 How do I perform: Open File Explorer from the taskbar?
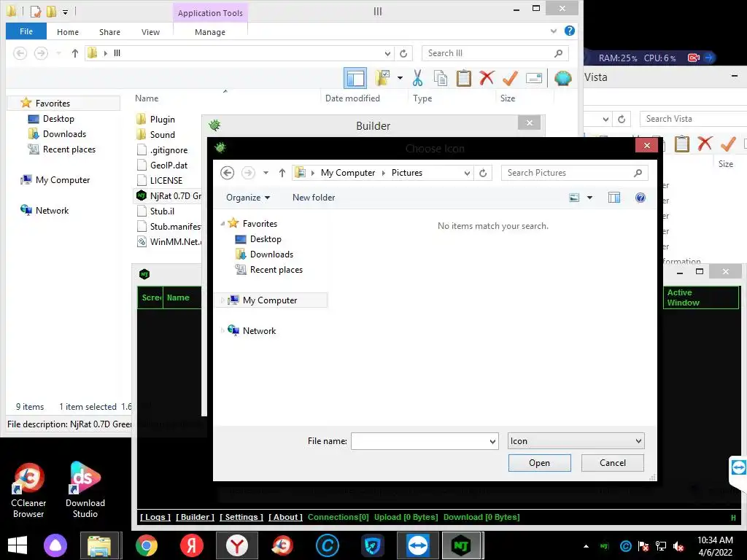pyautogui.click(x=98, y=545)
